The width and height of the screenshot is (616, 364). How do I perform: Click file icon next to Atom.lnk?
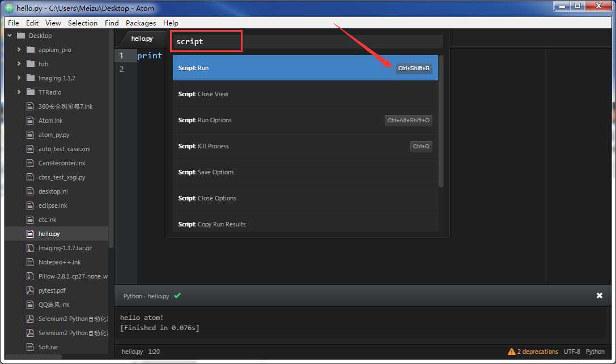(30, 121)
